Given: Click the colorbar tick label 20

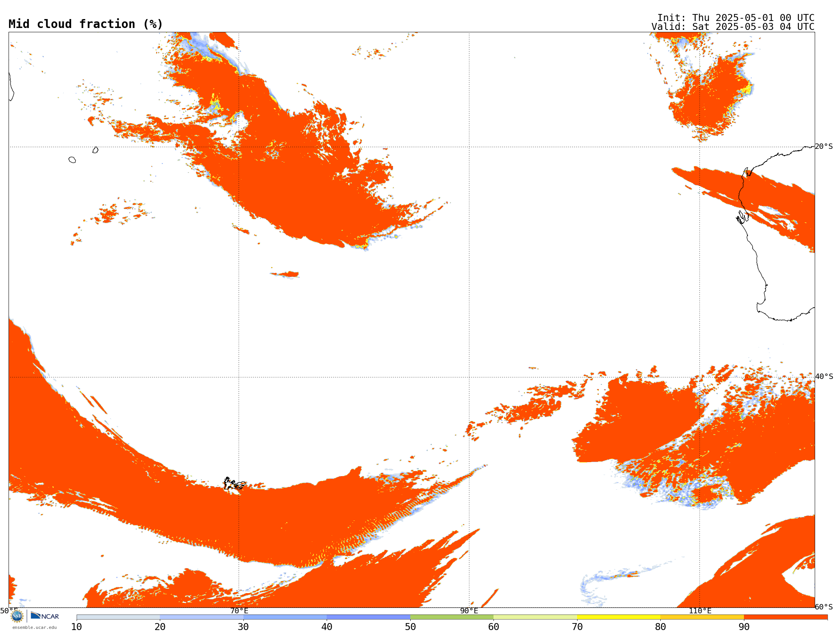Looking at the screenshot, I should 160,627.
